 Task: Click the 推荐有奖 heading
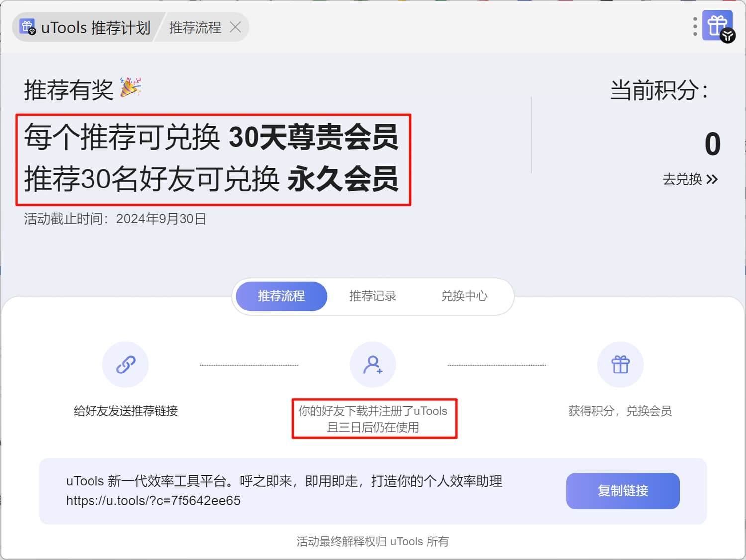[69, 90]
